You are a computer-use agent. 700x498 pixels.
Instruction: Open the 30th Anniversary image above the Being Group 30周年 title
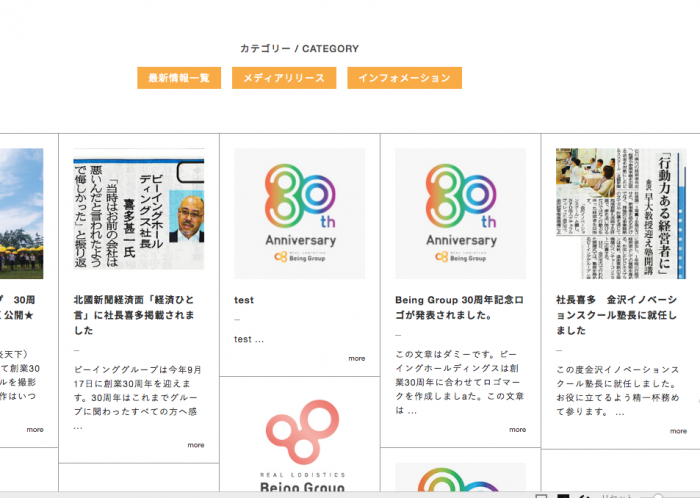pyautogui.click(x=460, y=214)
